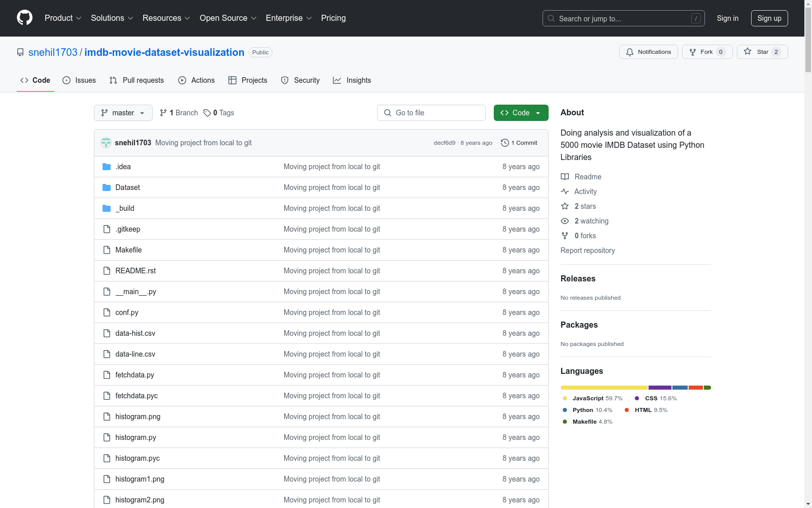Expand the Solutions menu
Screen dimensions: 812x508
click(x=112, y=18)
